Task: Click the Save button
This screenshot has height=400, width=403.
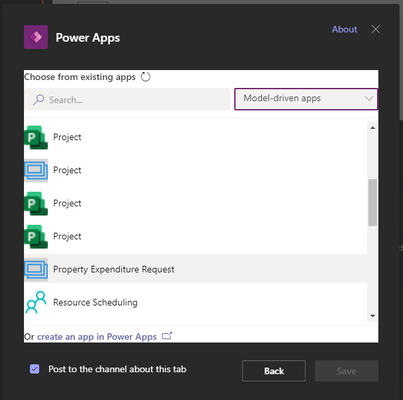Action: (346, 371)
